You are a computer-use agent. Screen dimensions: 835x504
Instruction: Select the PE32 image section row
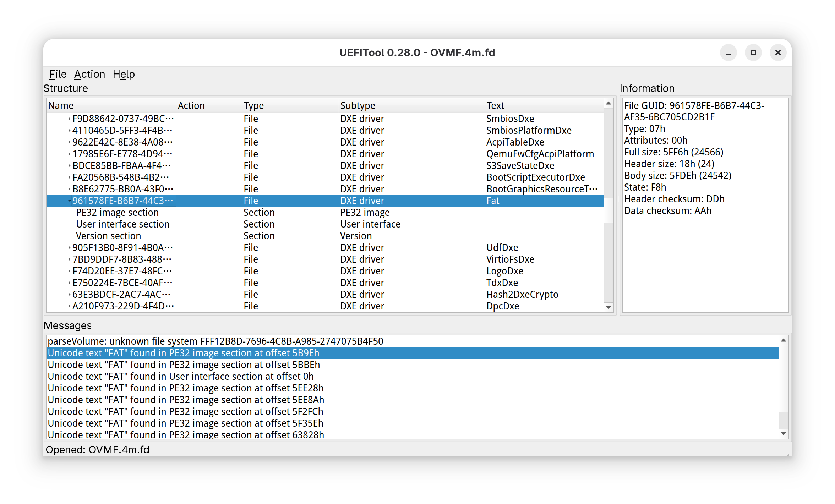coord(325,213)
